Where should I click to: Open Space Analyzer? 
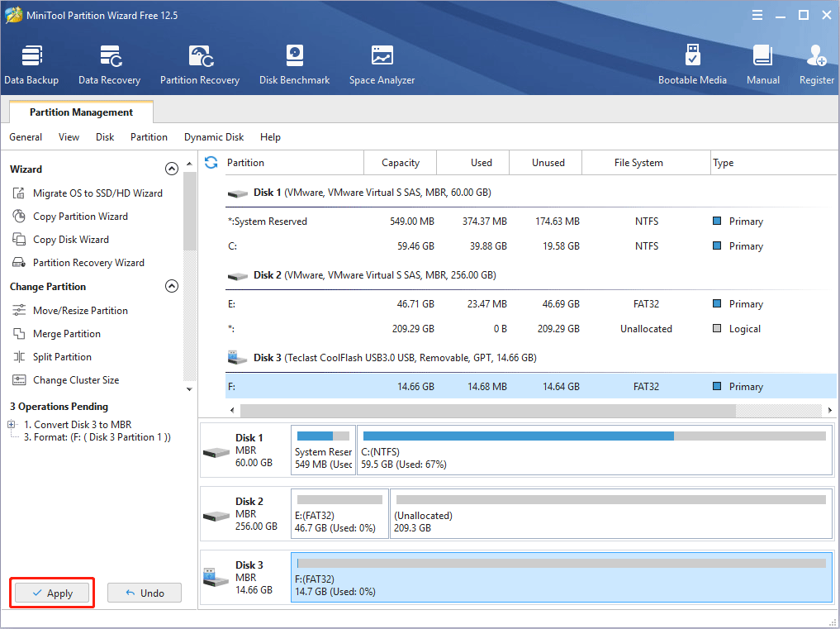pyautogui.click(x=382, y=65)
